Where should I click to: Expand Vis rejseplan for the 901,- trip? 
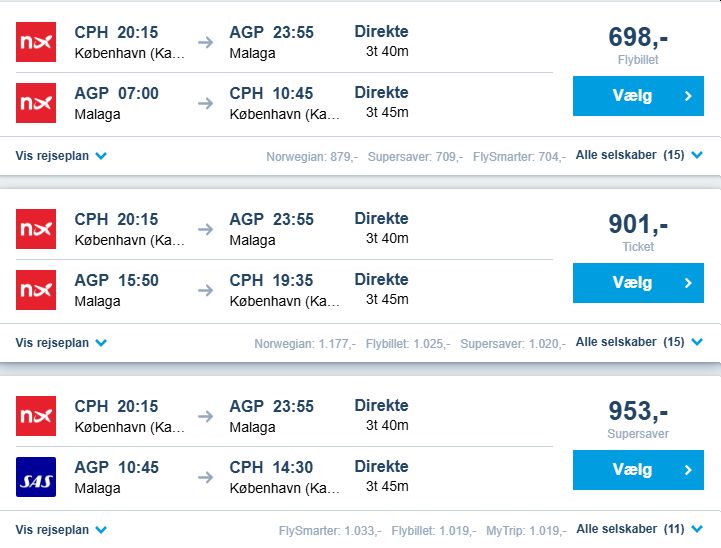(60, 343)
